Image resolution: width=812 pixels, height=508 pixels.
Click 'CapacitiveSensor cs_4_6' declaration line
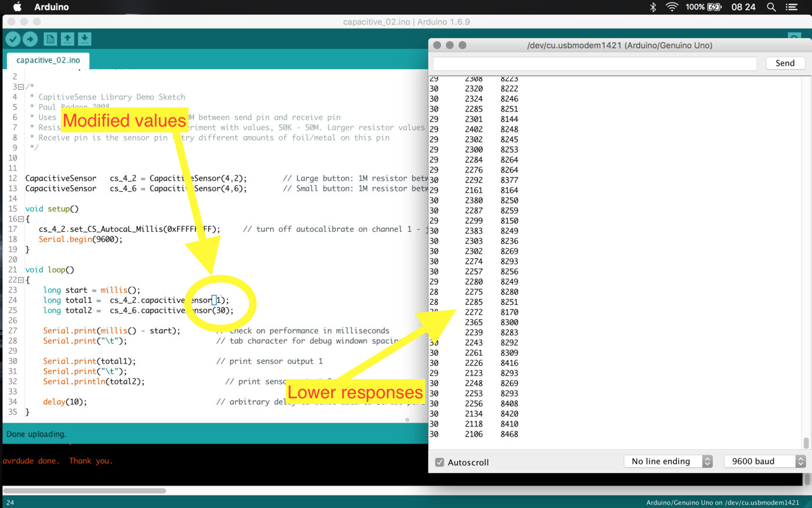coord(136,188)
